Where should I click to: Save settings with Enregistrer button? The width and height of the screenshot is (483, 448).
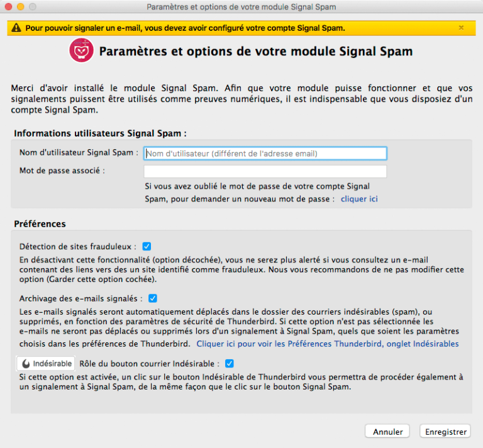tap(445, 432)
